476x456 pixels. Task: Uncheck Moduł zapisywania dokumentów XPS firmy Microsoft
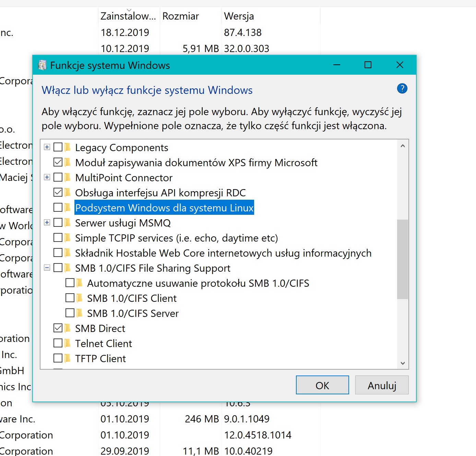coord(58,162)
